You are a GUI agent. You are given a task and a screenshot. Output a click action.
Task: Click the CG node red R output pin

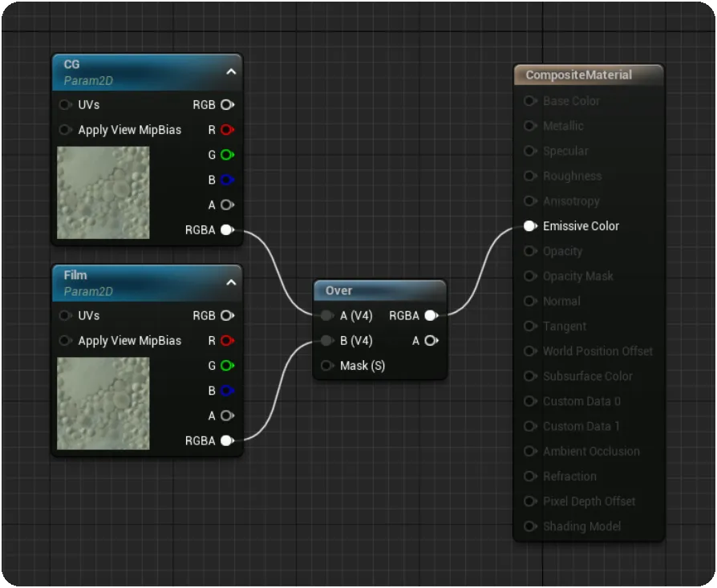pyautogui.click(x=227, y=130)
